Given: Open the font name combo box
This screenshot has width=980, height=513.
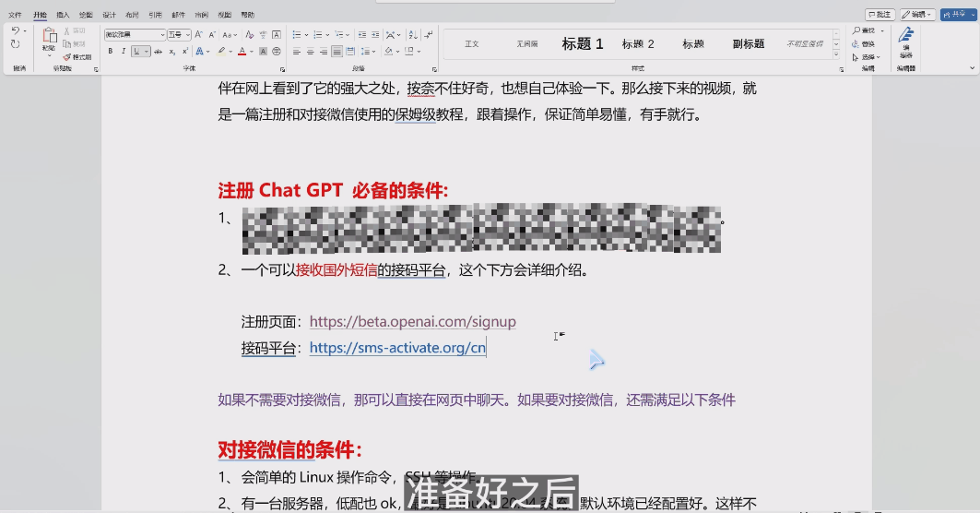Looking at the screenshot, I should click(135, 34).
